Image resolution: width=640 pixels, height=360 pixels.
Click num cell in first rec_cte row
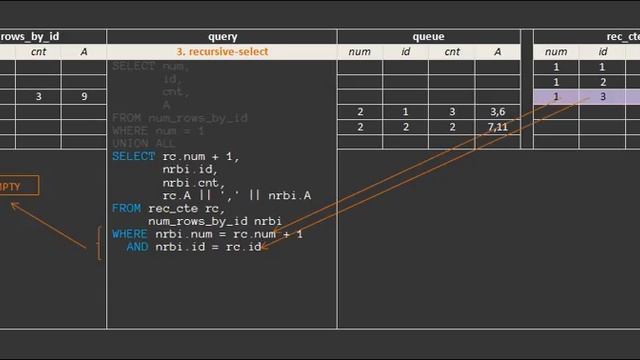[x=556, y=67]
